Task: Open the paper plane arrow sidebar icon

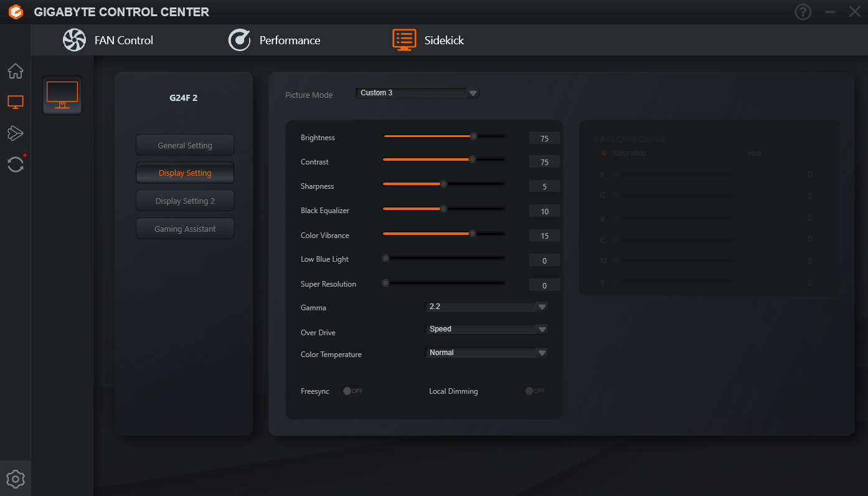Action: pos(16,133)
